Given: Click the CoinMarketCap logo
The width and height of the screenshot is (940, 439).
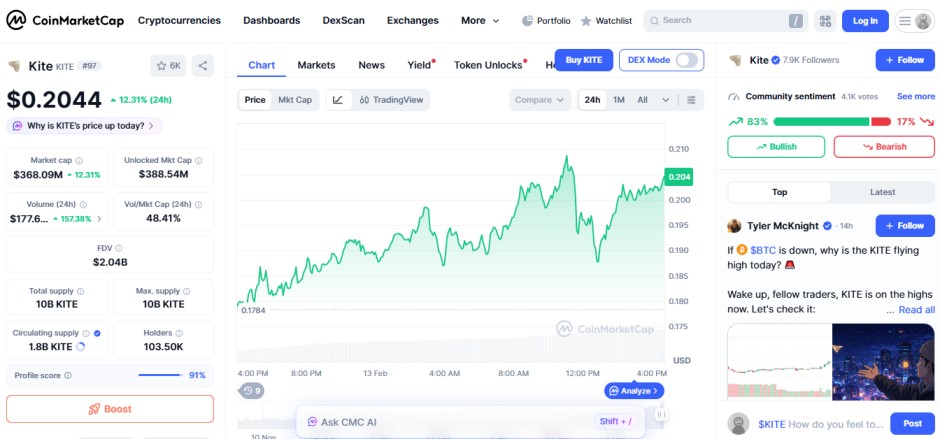Looking at the screenshot, I should click(65, 20).
